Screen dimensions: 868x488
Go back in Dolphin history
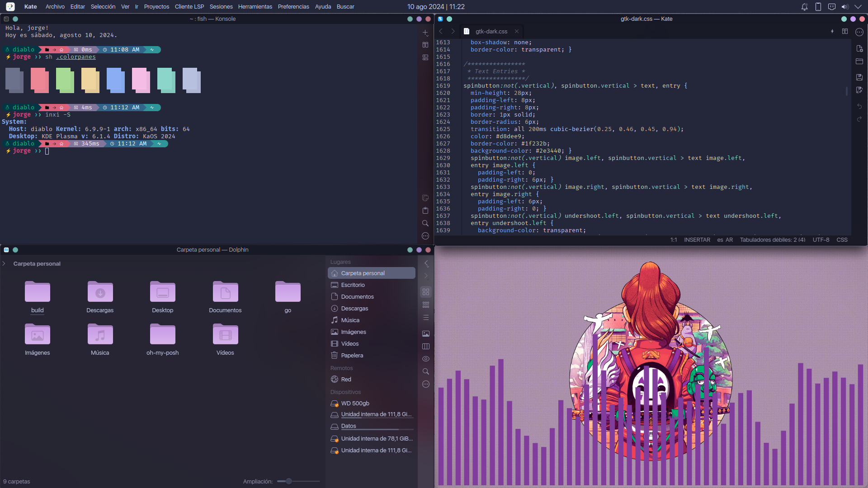426,263
